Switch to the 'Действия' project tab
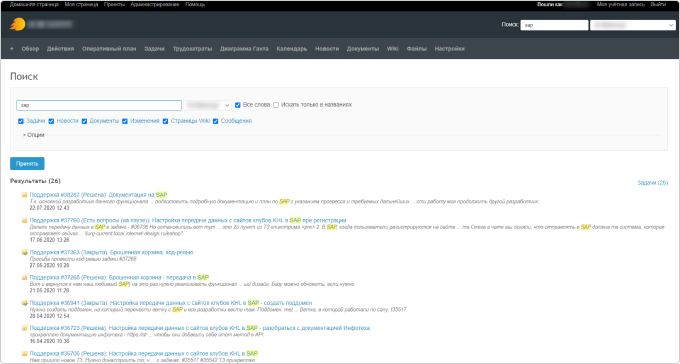680x364 pixels. pos(60,49)
